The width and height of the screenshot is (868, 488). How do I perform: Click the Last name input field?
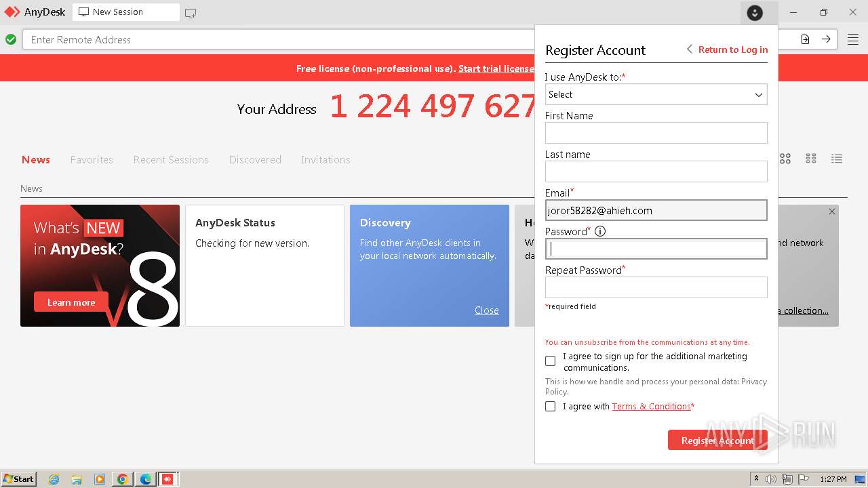(x=656, y=171)
